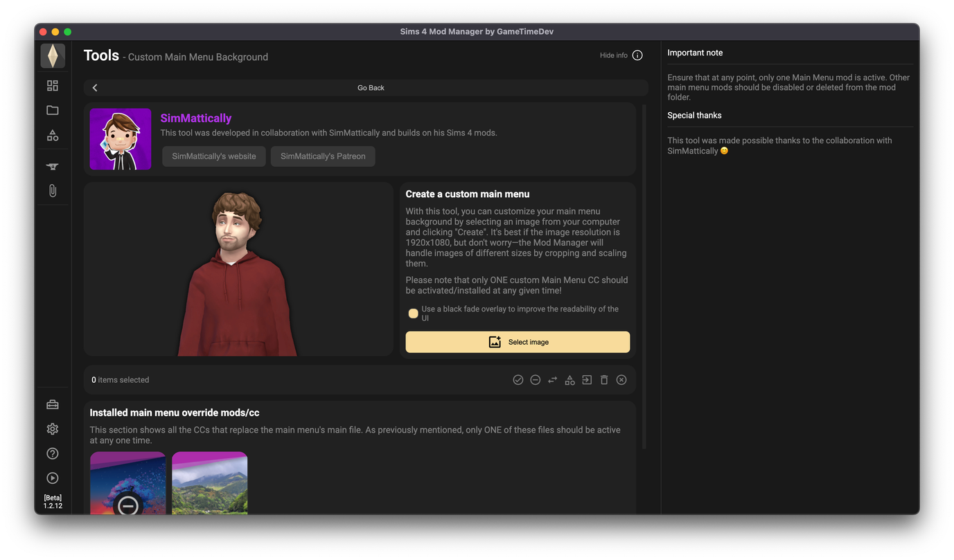Screen dimensions: 954x560
Task: Click the Hide info label
Action: tap(614, 55)
